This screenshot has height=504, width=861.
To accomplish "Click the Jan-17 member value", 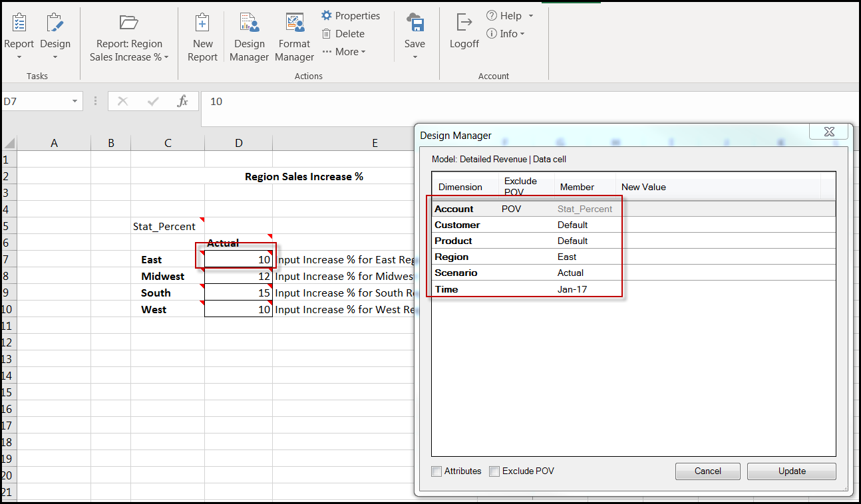I will pyautogui.click(x=573, y=289).
